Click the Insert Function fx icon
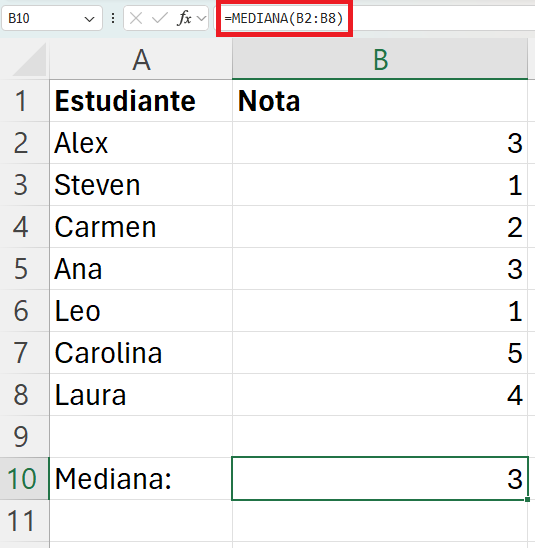Screen dimensions: 535x548 click(x=184, y=18)
